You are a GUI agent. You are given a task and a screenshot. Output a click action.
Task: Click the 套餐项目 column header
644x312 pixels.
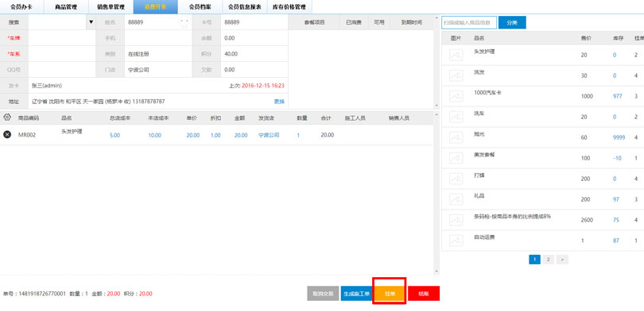[x=314, y=22]
